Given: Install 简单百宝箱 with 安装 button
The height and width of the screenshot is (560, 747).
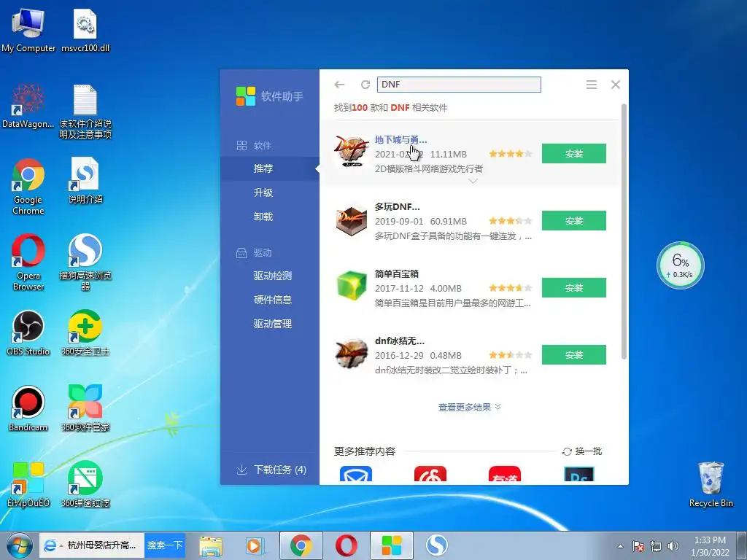Looking at the screenshot, I should pyautogui.click(x=573, y=287).
